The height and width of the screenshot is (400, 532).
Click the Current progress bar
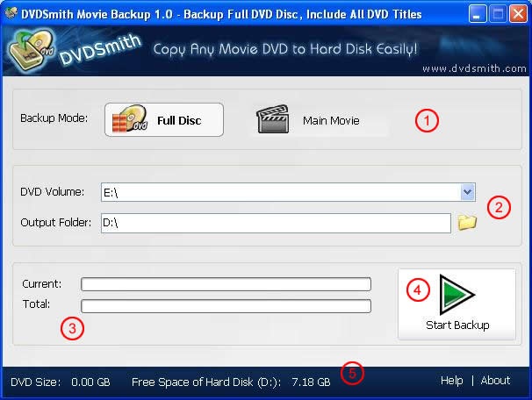(226, 284)
